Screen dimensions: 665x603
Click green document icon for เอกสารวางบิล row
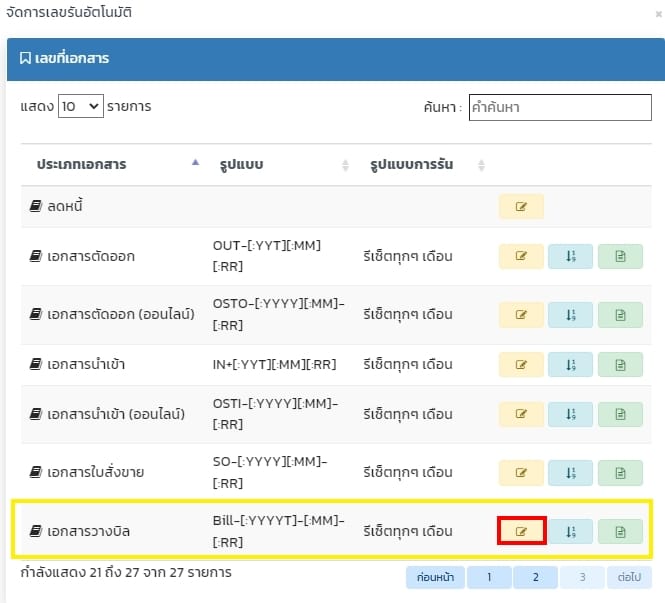coord(620,531)
